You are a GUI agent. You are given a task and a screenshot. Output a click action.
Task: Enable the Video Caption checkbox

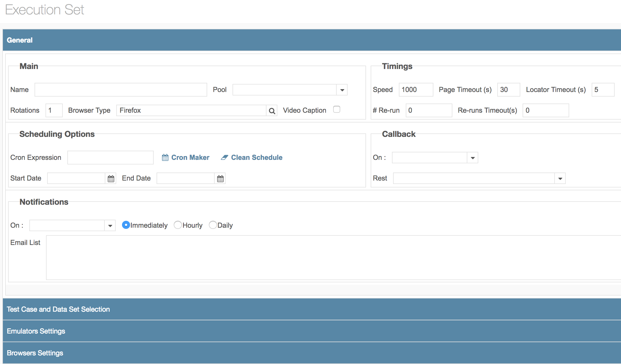[x=336, y=110]
